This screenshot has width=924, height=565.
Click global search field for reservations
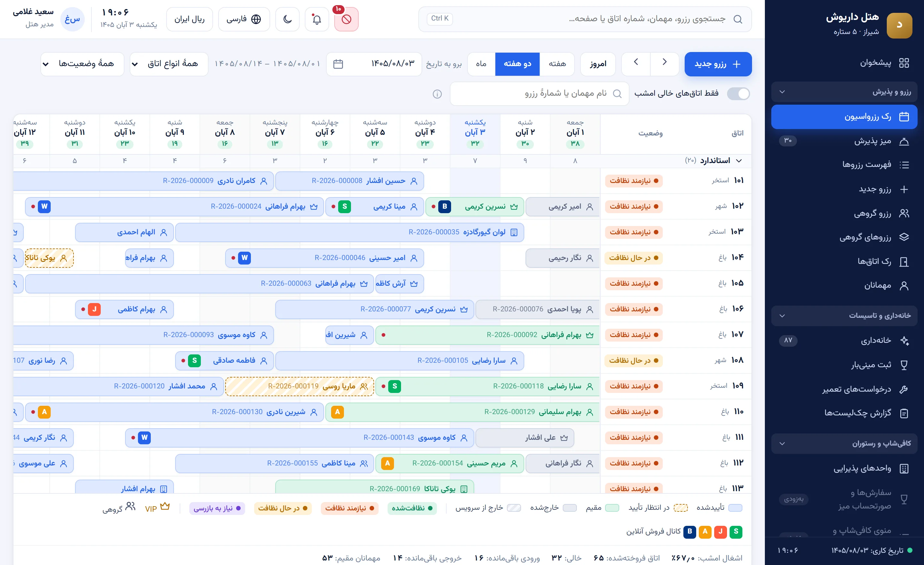tap(585, 19)
